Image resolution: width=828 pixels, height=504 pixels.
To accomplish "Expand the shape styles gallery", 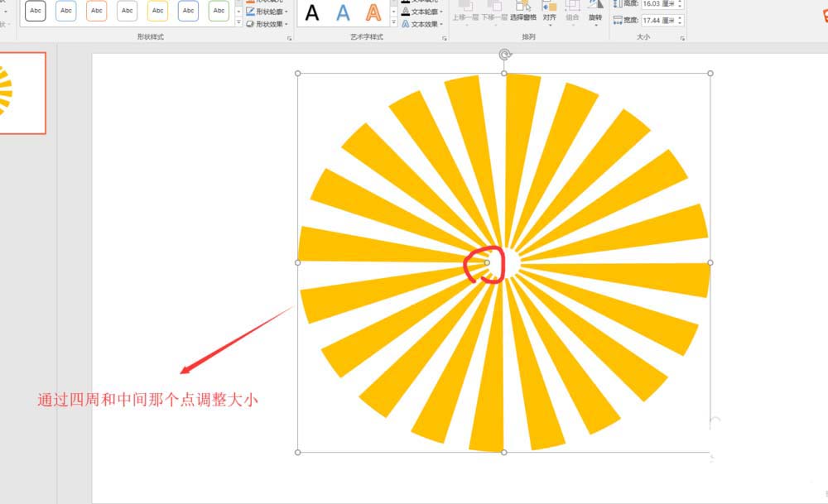I will pyautogui.click(x=238, y=22).
